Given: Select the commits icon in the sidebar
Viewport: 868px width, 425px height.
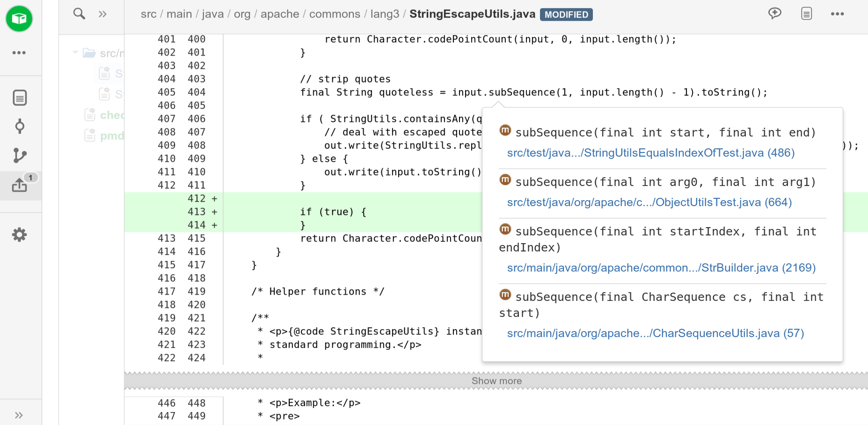Looking at the screenshot, I should [19, 126].
